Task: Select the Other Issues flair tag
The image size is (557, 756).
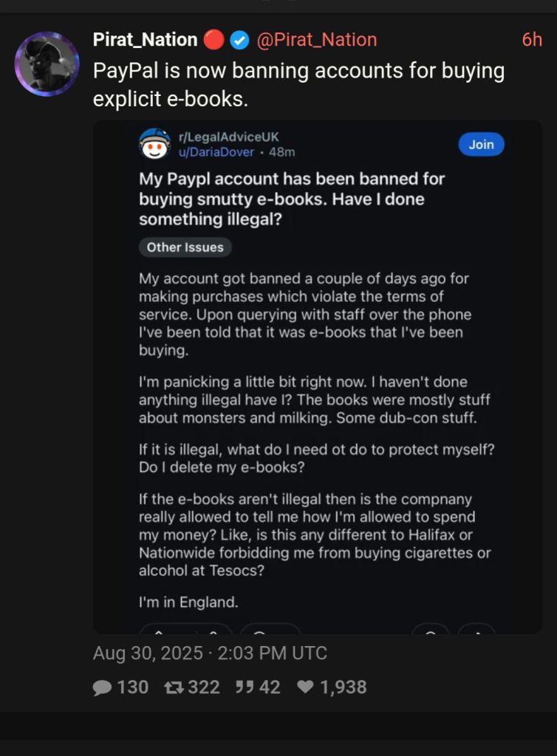Action: coord(185,247)
